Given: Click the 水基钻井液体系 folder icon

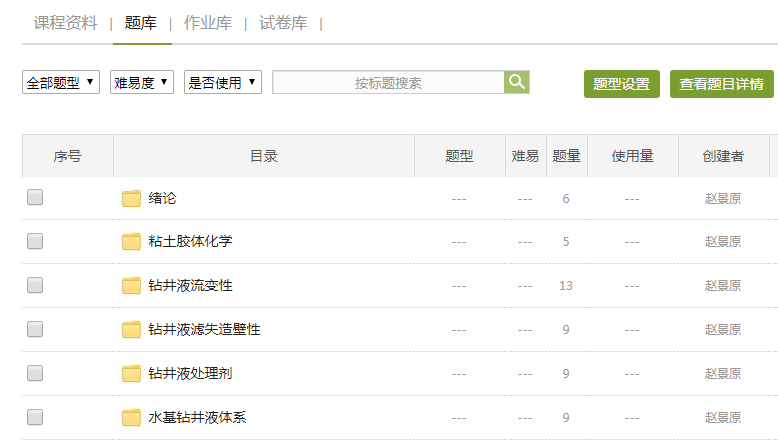Looking at the screenshot, I should (131, 417).
